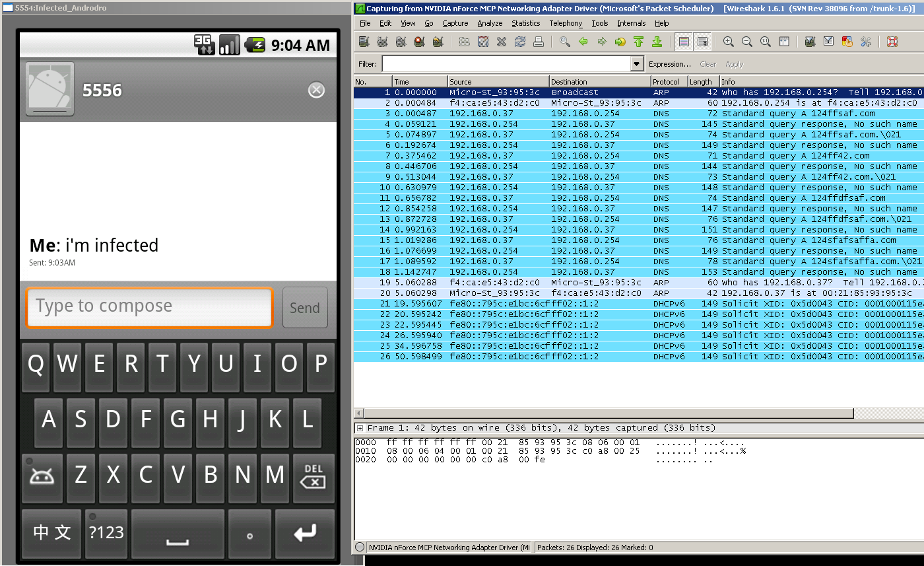Open the Statistics menu
Screen dimensions: 924x566
[x=526, y=23]
